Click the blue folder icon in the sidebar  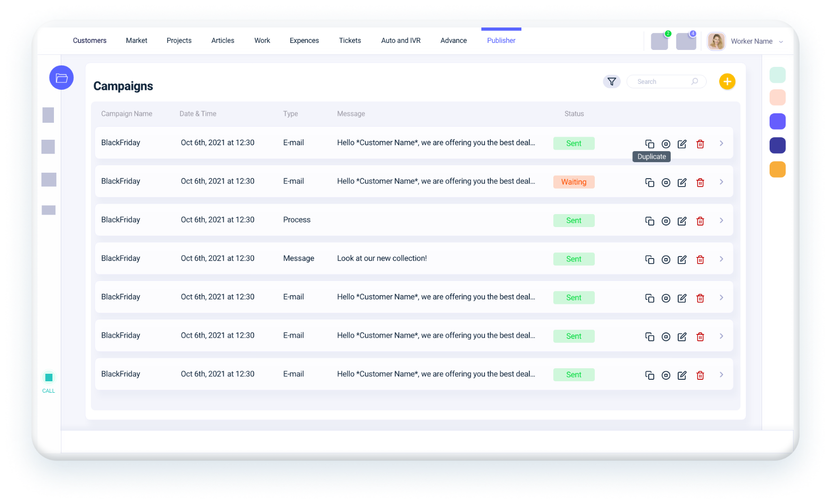[61, 78]
